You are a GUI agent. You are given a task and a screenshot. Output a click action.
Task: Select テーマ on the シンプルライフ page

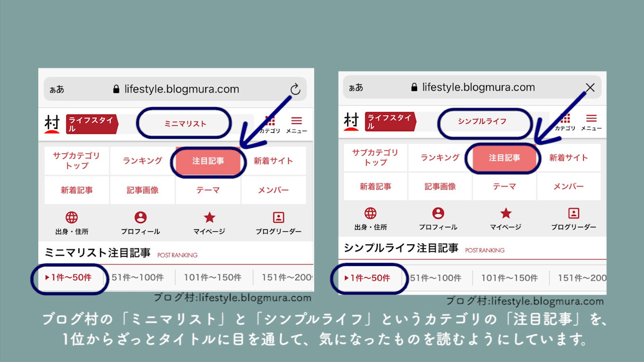(x=504, y=187)
